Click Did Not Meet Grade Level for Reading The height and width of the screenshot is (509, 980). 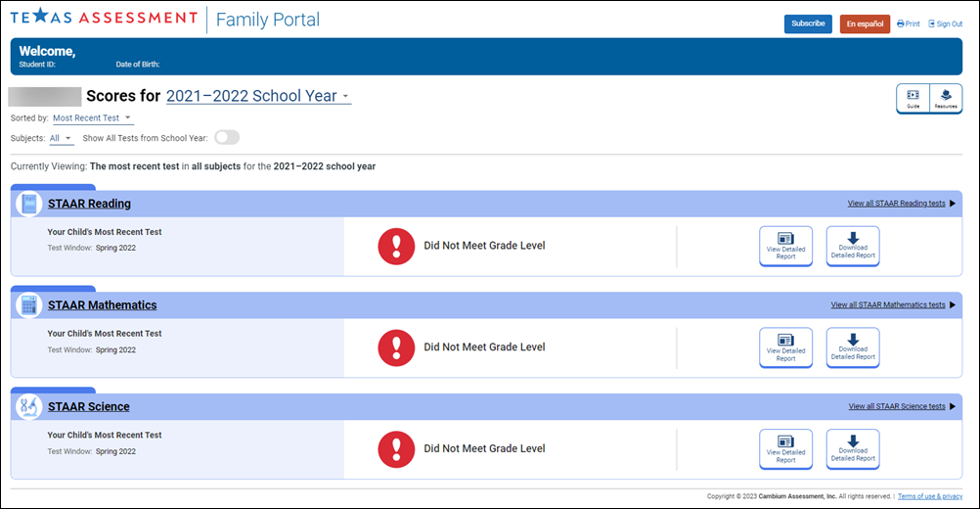pos(484,246)
